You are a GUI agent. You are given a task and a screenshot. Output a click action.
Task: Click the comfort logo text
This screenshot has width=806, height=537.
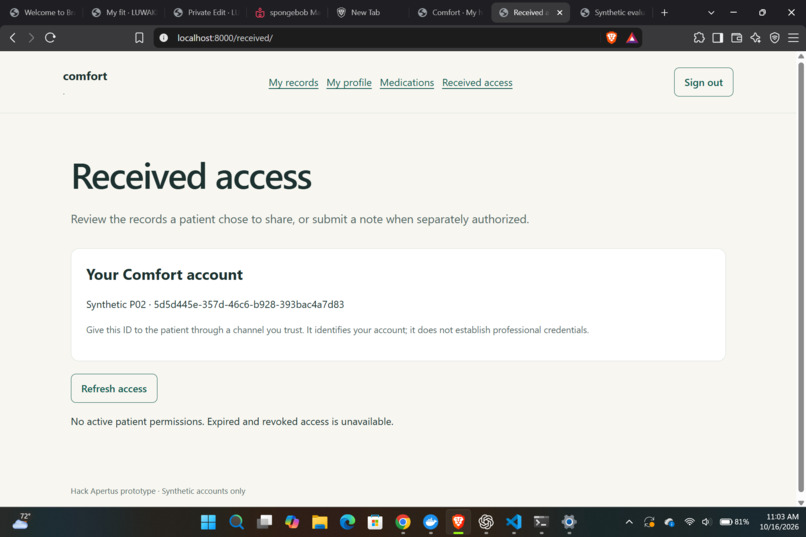point(85,76)
